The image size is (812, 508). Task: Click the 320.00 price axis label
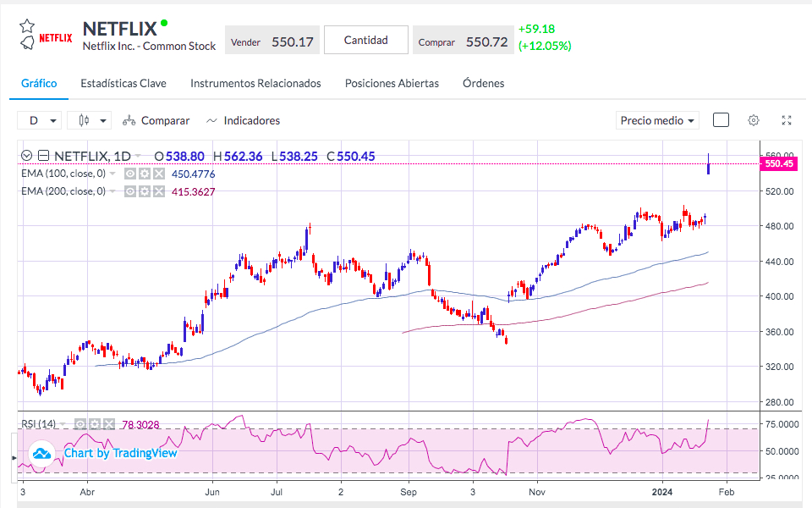(779, 367)
